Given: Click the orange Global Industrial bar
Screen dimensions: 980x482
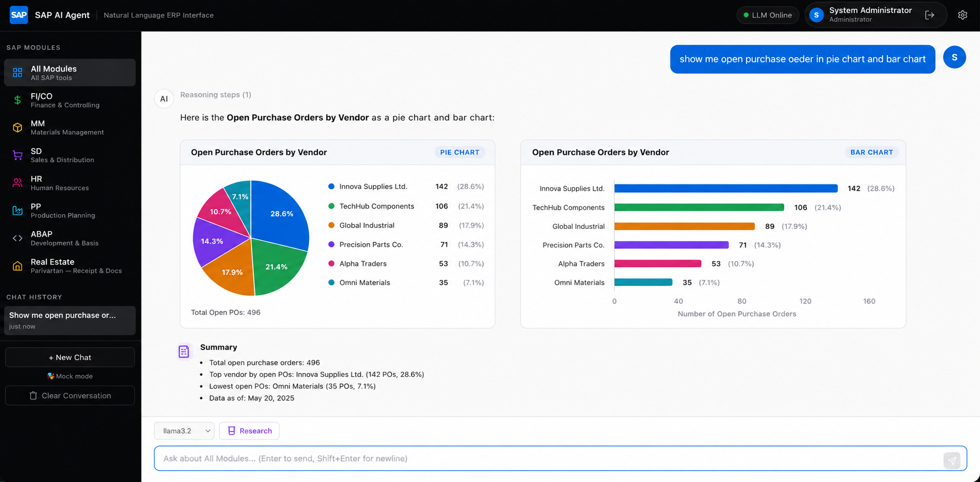Looking at the screenshot, I should click(685, 226).
